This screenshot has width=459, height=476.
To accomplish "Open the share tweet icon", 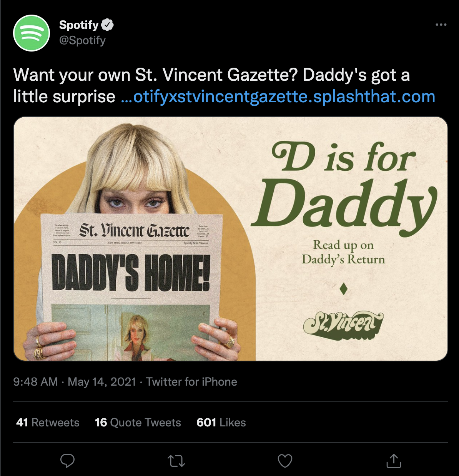I will pyautogui.click(x=394, y=461).
